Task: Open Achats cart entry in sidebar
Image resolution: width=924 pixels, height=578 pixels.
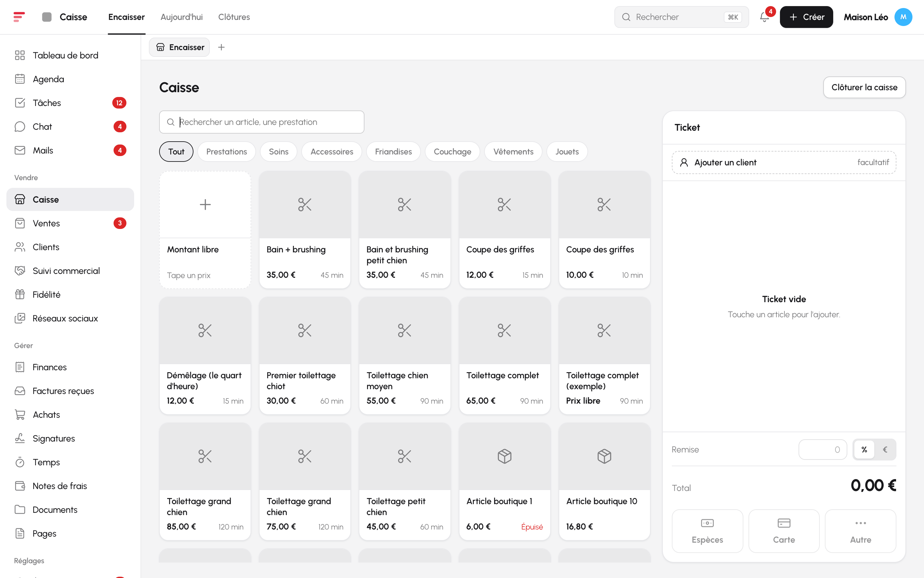Action: (x=70, y=414)
